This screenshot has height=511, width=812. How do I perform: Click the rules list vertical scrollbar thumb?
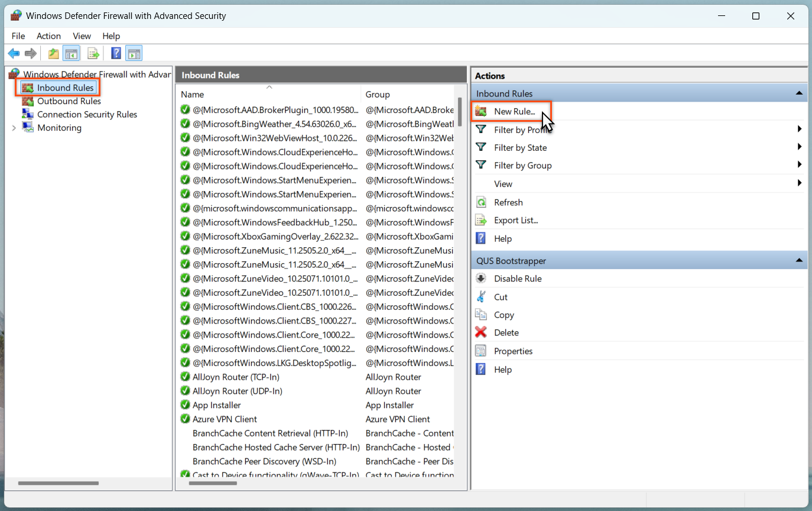point(460,112)
